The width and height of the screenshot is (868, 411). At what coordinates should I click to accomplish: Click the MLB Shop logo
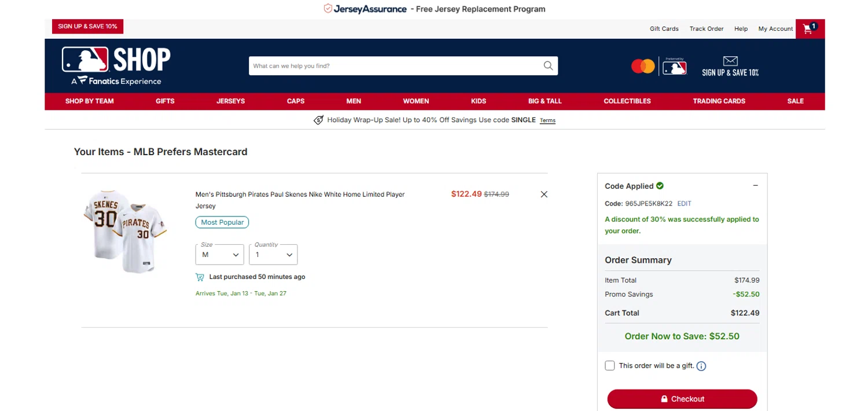(116, 66)
